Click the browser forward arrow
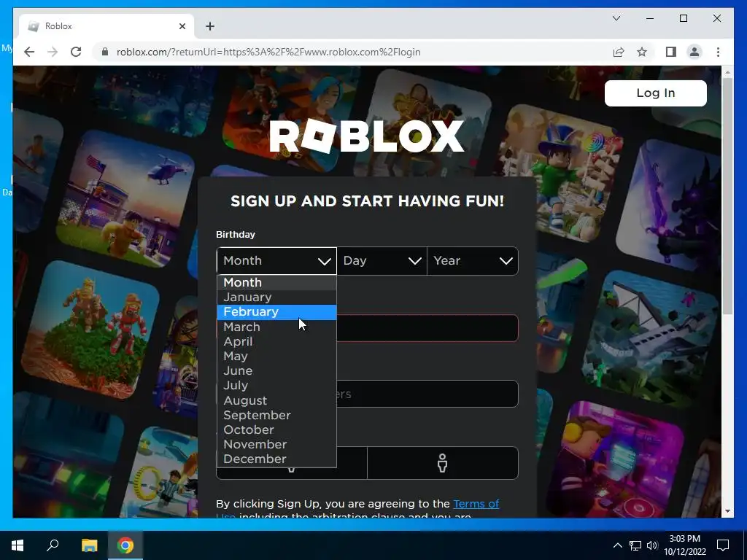Image resolution: width=747 pixels, height=560 pixels. [x=53, y=52]
